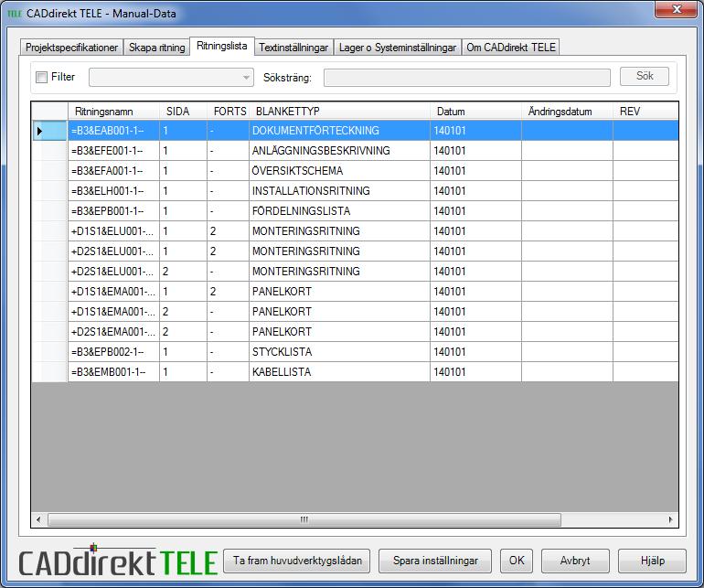Close the CADdirekt TELE window
The width and height of the screenshot is (704, 588).
point(677,9)
